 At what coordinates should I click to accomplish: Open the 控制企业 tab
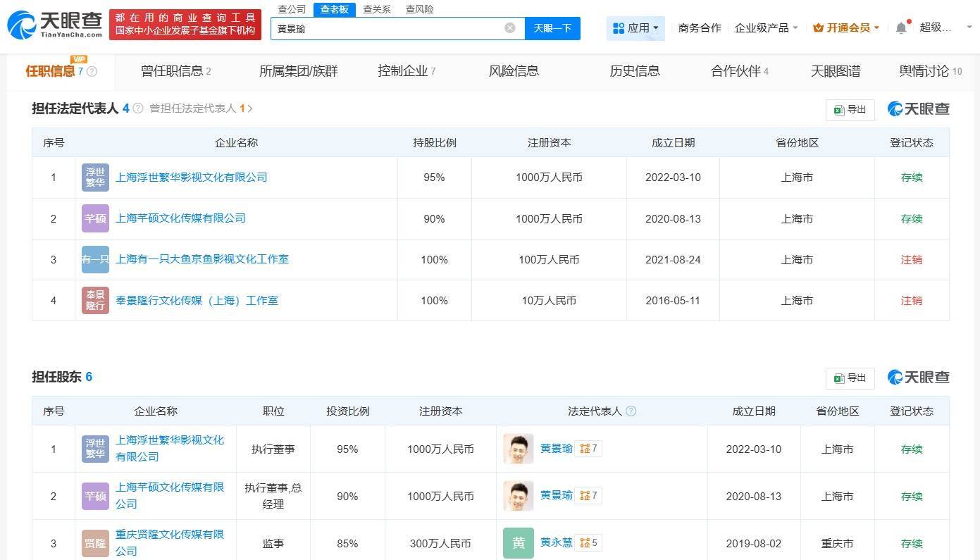(407, 71)
